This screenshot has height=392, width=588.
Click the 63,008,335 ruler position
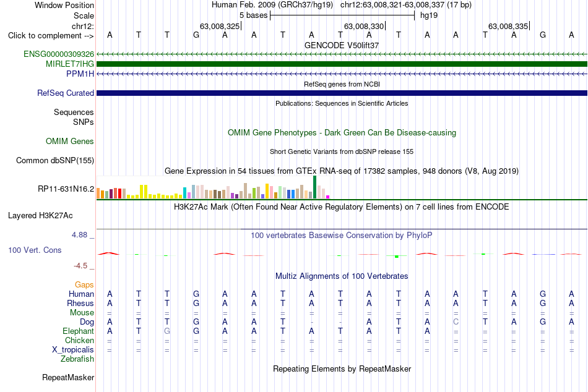[x=508, y=26]
